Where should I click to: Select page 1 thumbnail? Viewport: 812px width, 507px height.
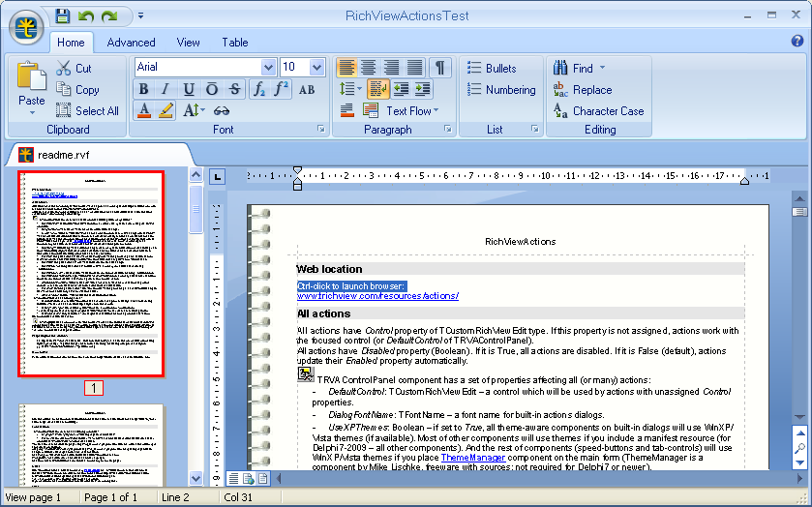coord(91,274)
